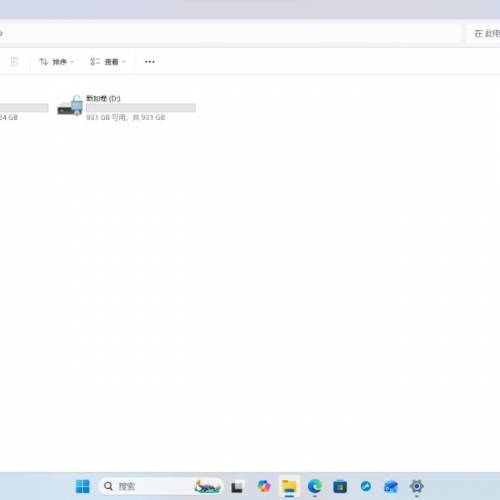Click the 新加卷 (D:) drive label

click(103, 98)
